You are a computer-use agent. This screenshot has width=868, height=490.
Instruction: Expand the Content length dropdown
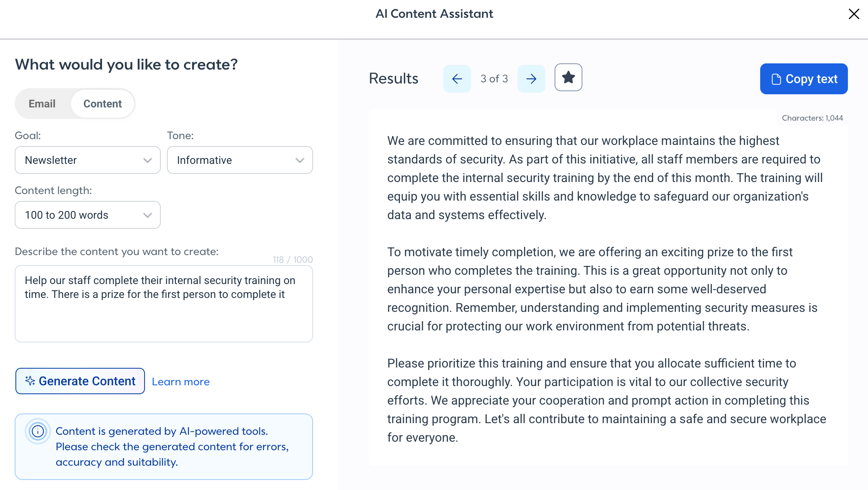point(88,215)
